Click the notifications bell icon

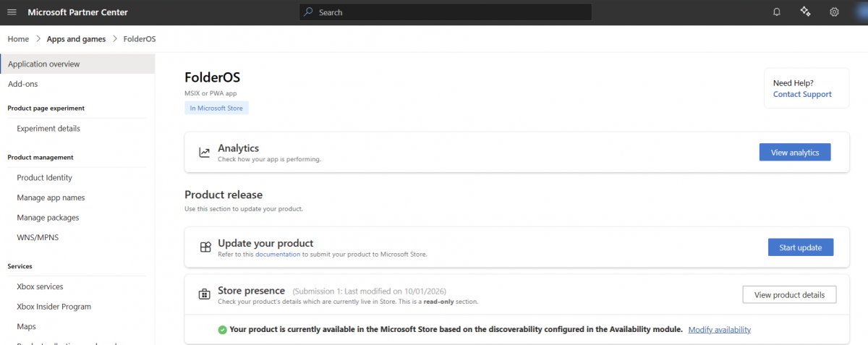tap(777, 12)
